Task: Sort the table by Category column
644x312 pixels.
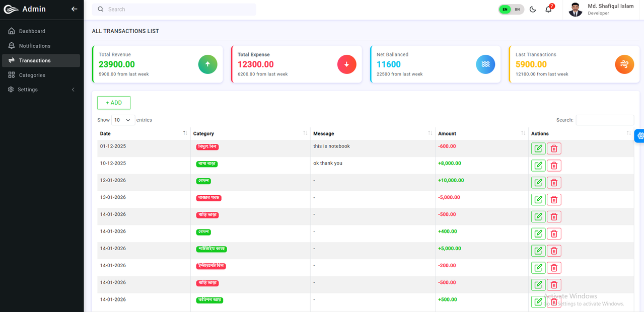Action: pos(250,133)
